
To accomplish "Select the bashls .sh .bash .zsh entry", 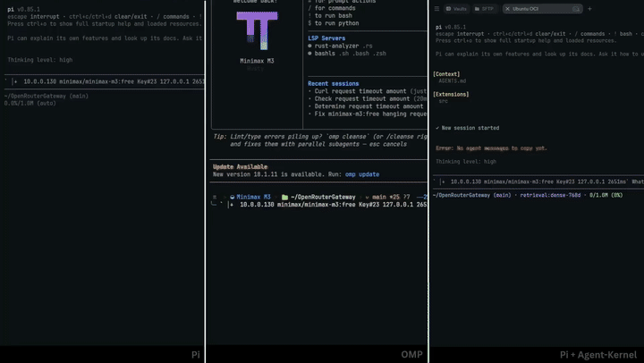I will point(347,54).
